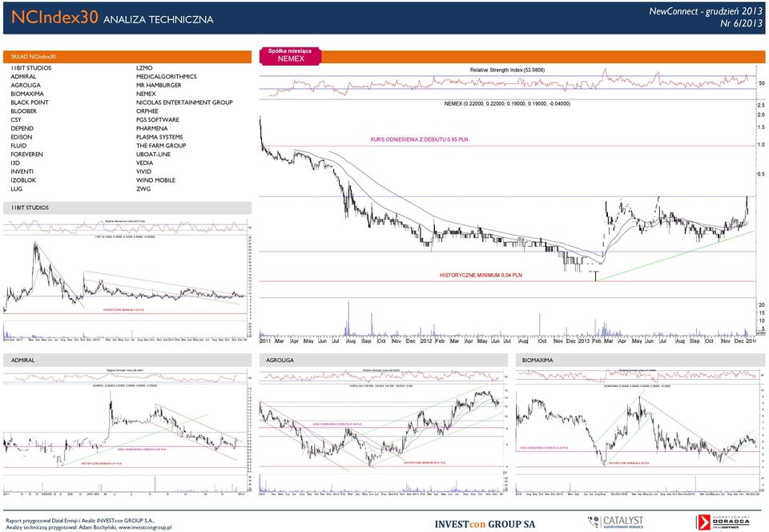The height and width of the screenshot is (532, 769).
Task: Click the NCIndex30 title in header
Action: (54, 17)
